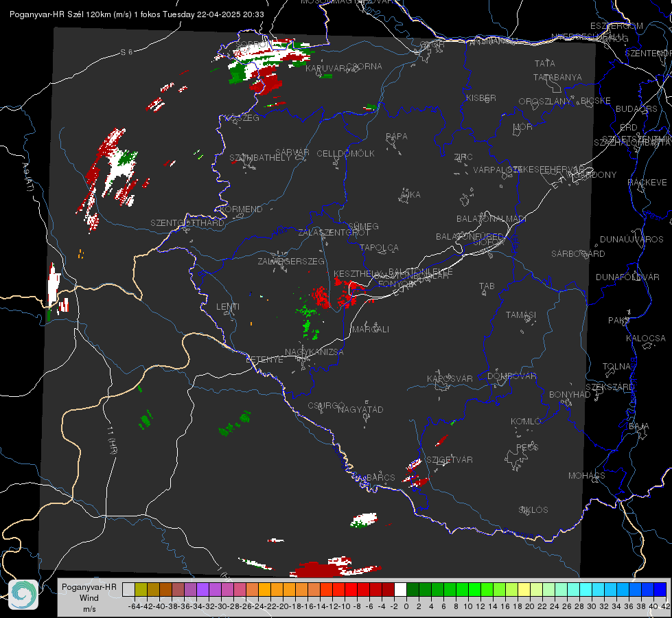Click the ZIRC town label
The image size is (672, 618).
[463, 157]
